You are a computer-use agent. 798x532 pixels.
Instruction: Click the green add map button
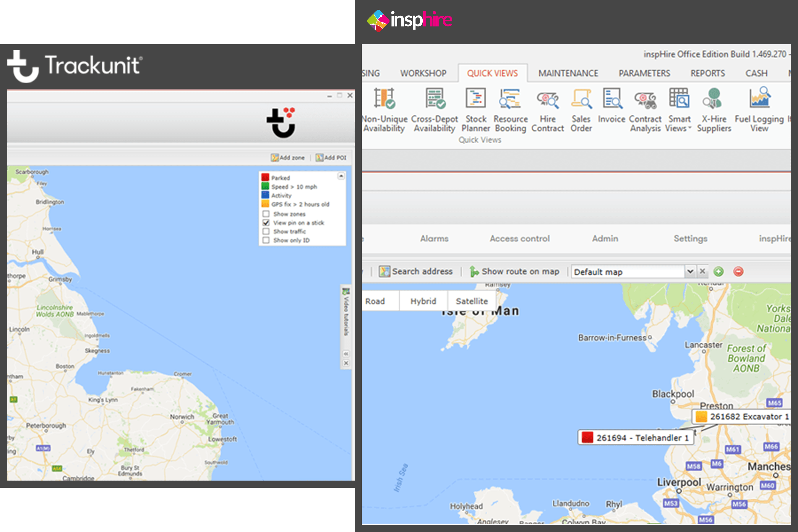tap(718, 271)
